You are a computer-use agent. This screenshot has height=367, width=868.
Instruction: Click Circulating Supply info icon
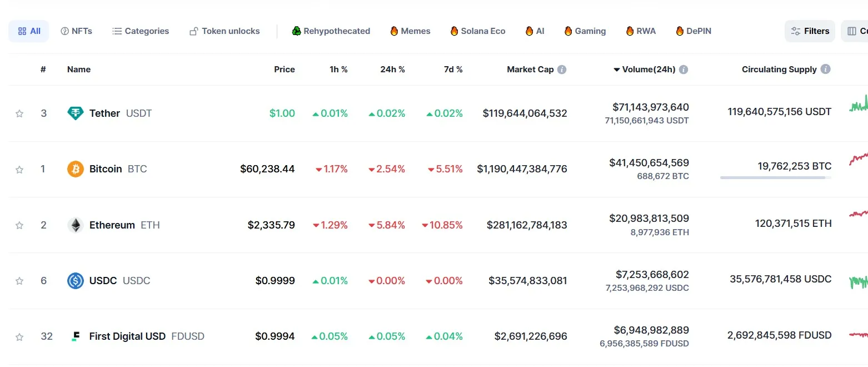click(x=826, y=70)
